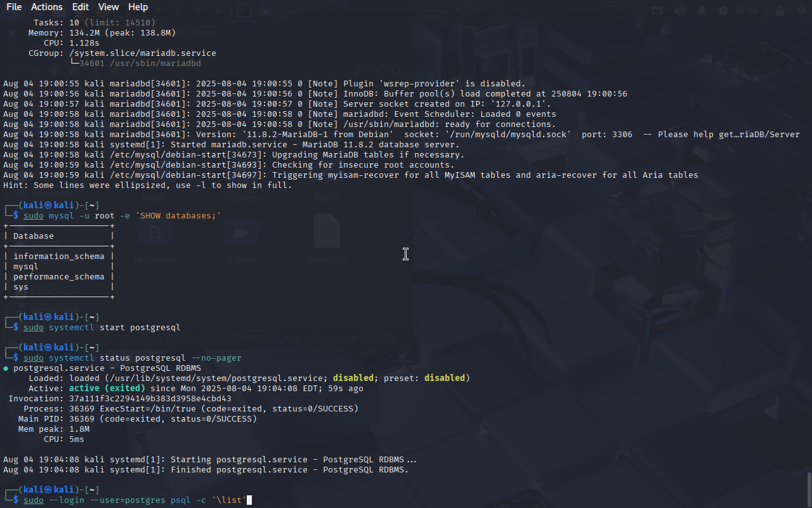
Task: Click the '--user=postgres' option text
Action: tap(128, 500)
